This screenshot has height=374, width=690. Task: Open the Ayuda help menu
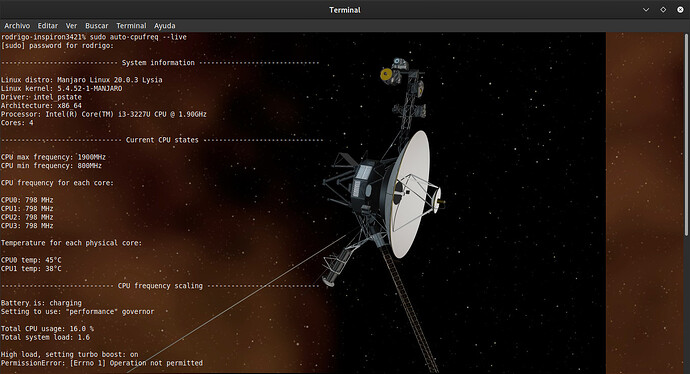coord(165,26)
